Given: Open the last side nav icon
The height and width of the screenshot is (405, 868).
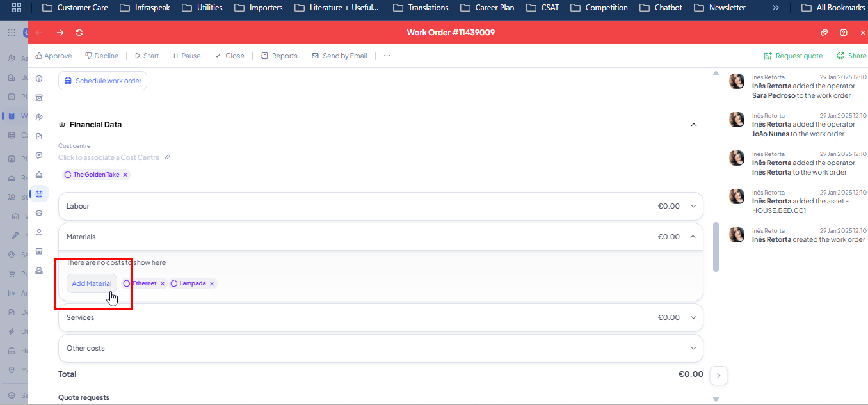Looking at the screenshot, I should 39,271.
